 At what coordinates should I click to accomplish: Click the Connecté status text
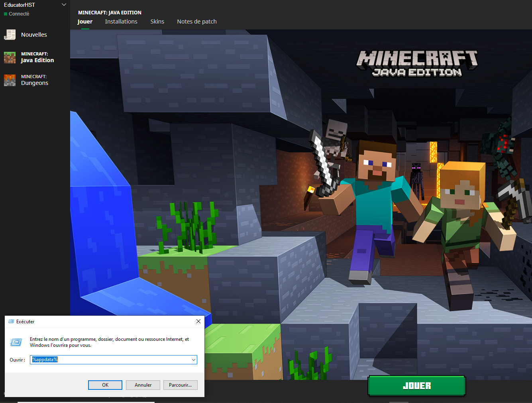19,14
